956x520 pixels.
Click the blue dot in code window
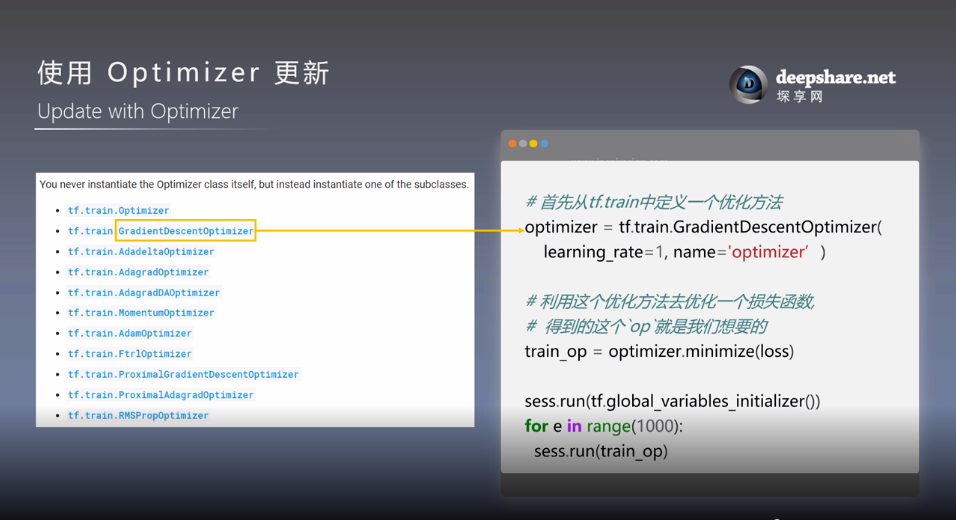tap(544, 144)
